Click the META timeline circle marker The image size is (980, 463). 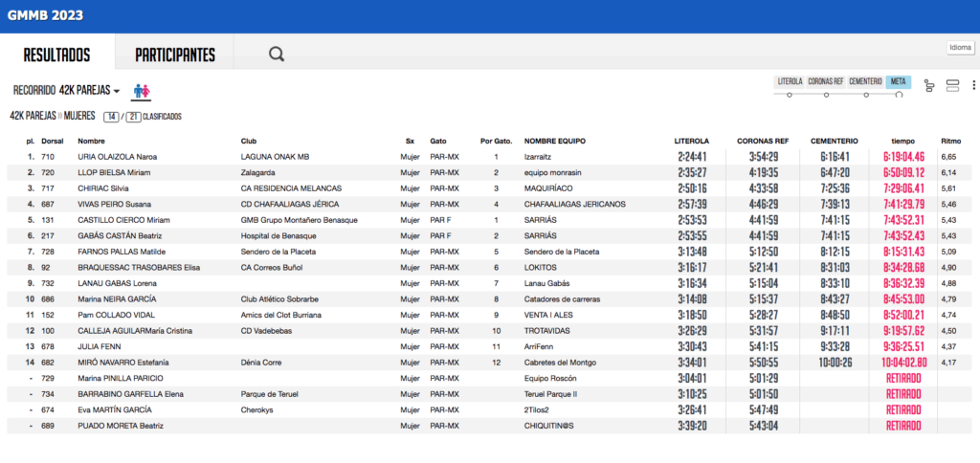pos(900,95)
